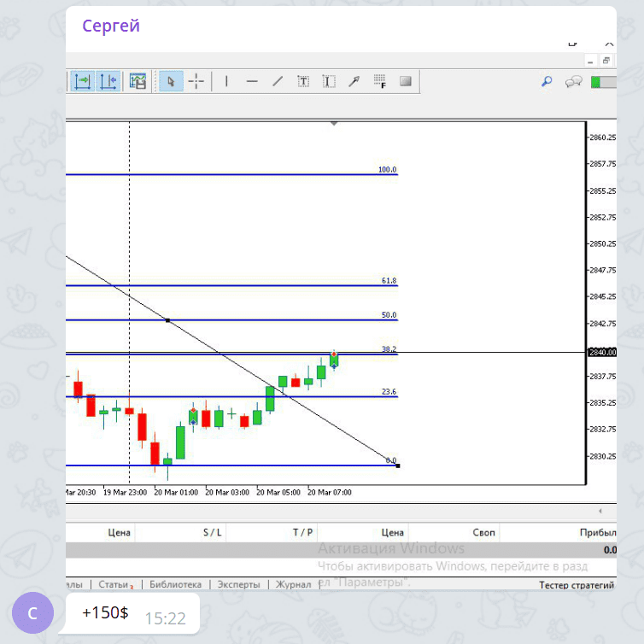644x644 pixels.
Task: Pick the trendline drawing tool
Action: [278, 81]
